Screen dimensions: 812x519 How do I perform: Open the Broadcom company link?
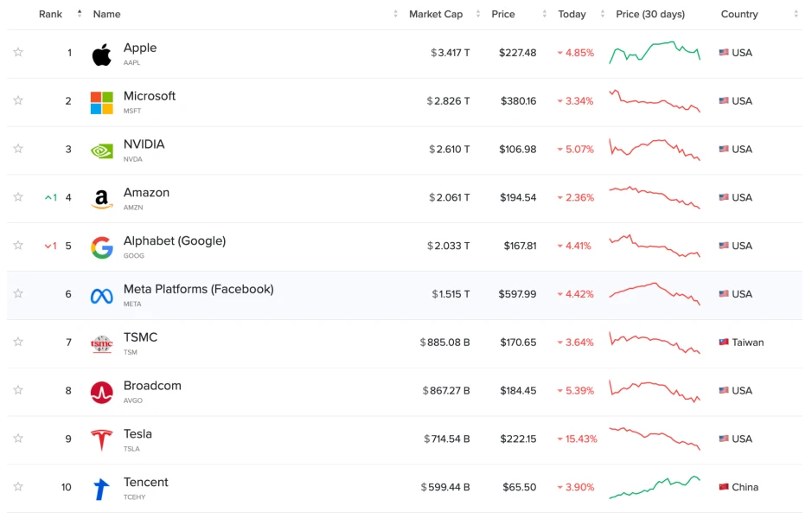(152, 386)
